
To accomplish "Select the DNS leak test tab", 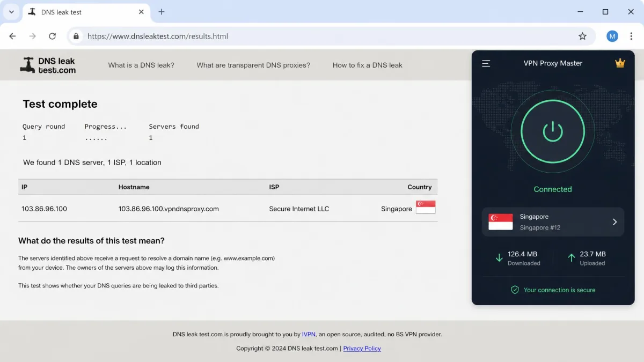I will click(86, 12).
